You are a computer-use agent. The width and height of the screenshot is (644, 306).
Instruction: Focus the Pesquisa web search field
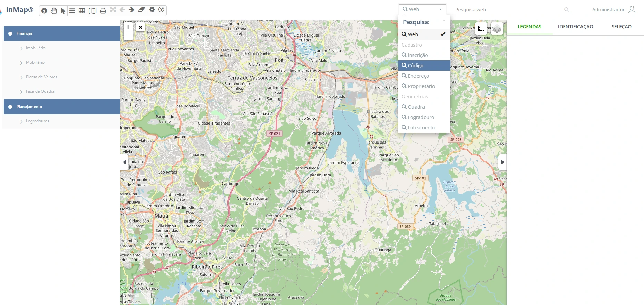pyautogui.click(x=507, y=10)
